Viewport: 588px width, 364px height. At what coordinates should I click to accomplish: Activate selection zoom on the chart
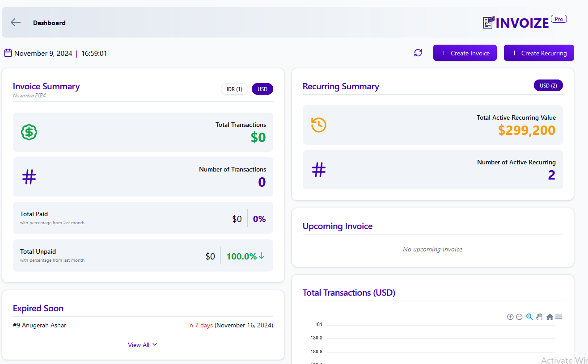tap(529, 317)
